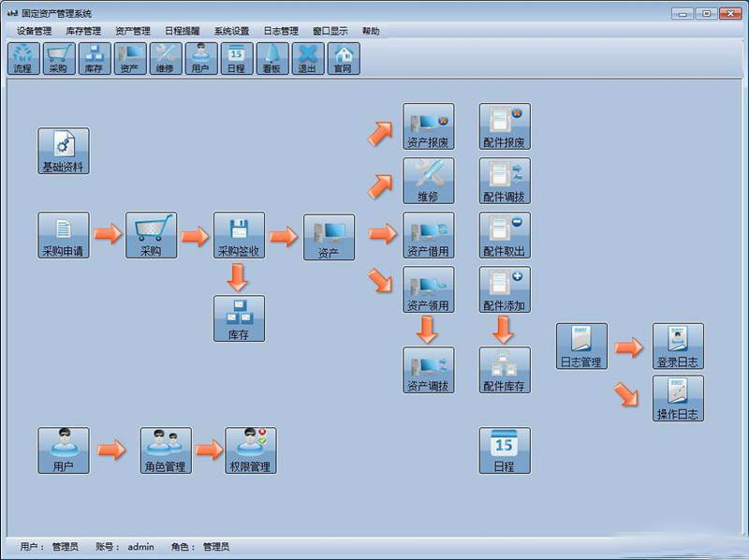Click the 角色： 管理员 status bar entry
The height and width of the screenshot is (560, 749).
point(200,547)
